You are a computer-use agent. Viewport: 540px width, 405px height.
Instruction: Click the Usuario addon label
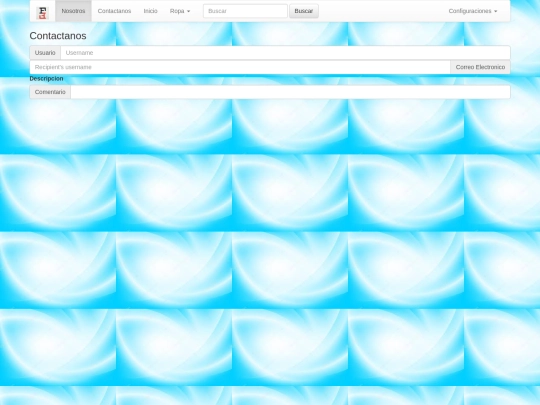click(45, 53)
